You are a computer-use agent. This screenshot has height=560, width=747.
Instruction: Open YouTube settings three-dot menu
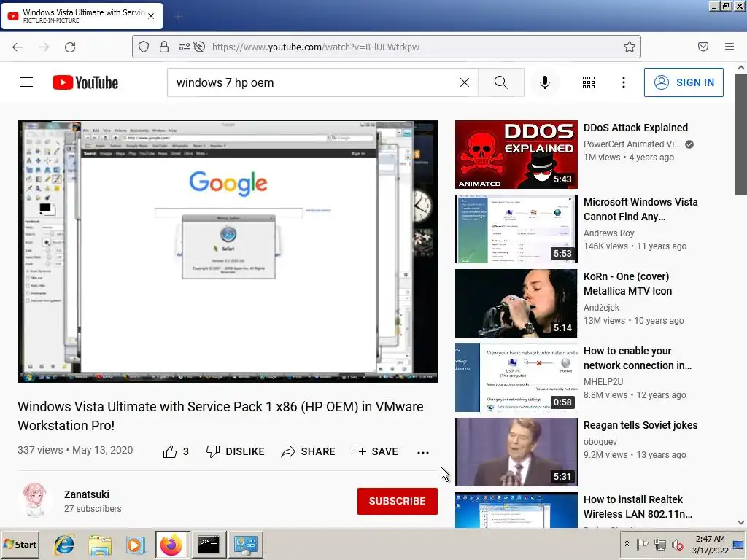(x=624, y=82)
